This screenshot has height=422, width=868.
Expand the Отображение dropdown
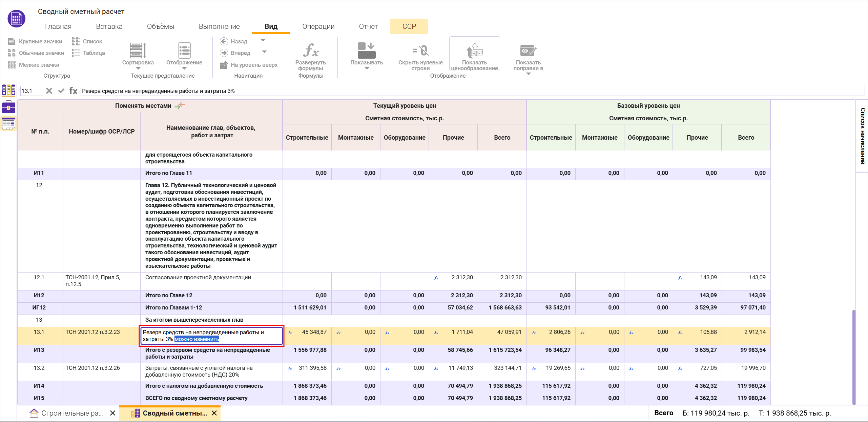point(184,68)
